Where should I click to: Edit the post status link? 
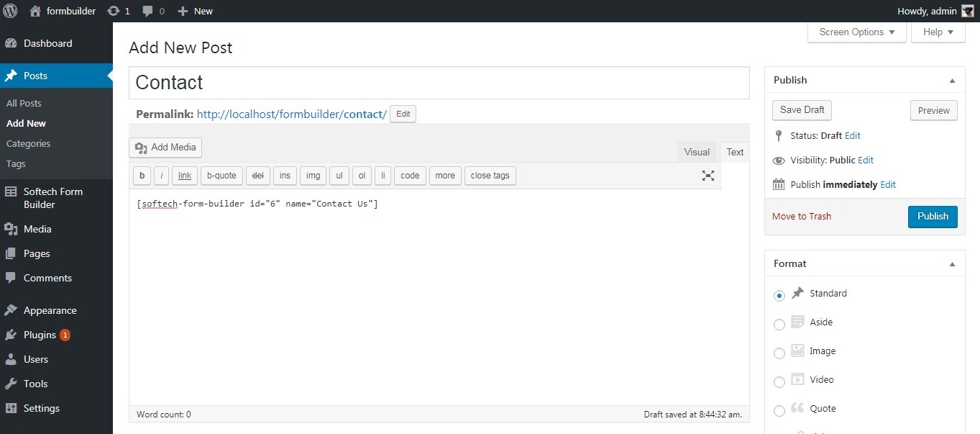click(853, 135)
